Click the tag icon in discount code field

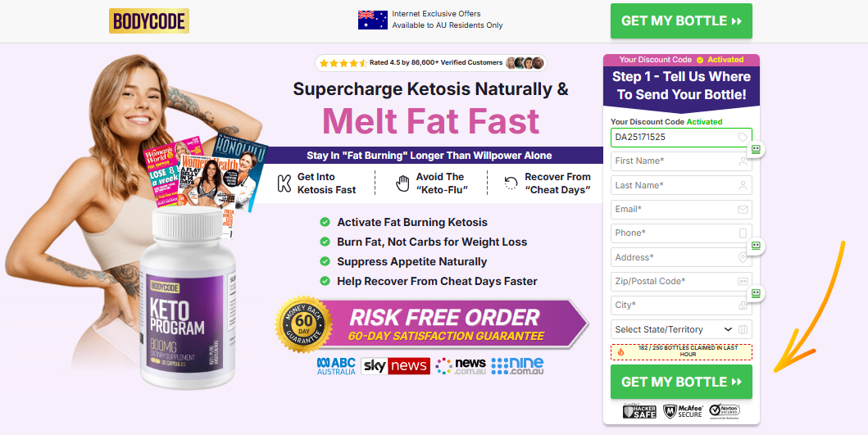click(743, 137)
